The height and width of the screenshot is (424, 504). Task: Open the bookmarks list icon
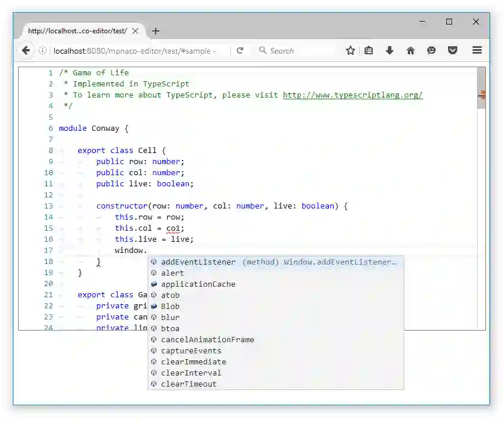pos(369,50)
